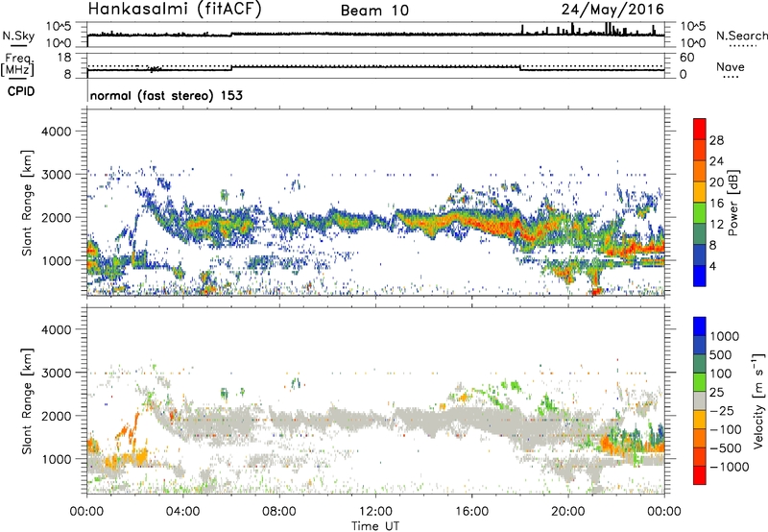Click the 'Freq. [MHz]' axis label
Viewport: 768px width, 532px height.
tap(17, 64)
